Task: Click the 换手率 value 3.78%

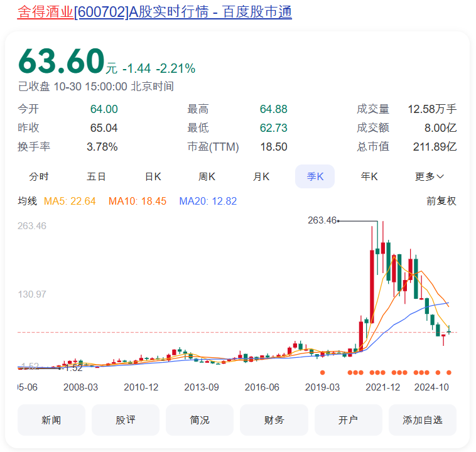Action: pos(102,147)
